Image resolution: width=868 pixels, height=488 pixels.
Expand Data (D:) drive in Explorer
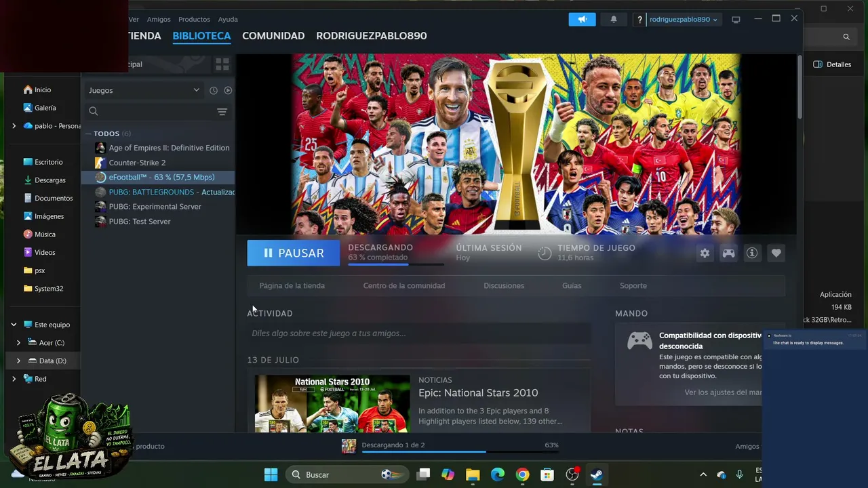tap(18, 361)
